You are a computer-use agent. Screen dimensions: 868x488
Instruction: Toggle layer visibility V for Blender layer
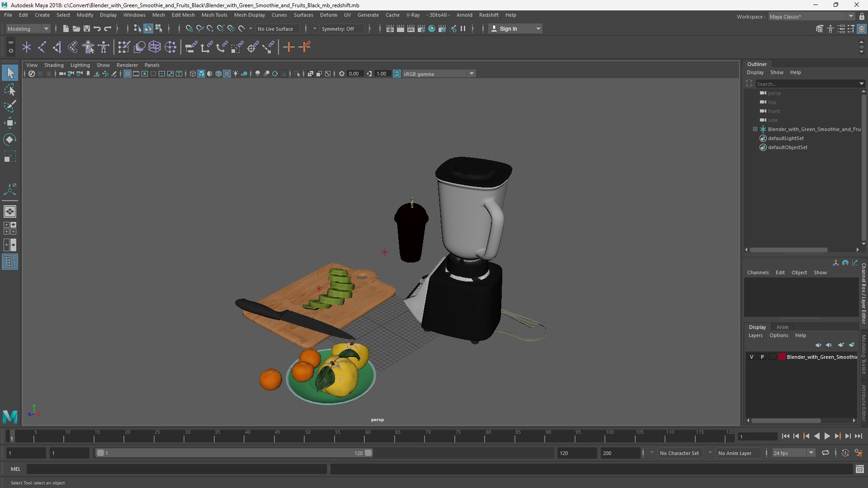tap(751, 357)
